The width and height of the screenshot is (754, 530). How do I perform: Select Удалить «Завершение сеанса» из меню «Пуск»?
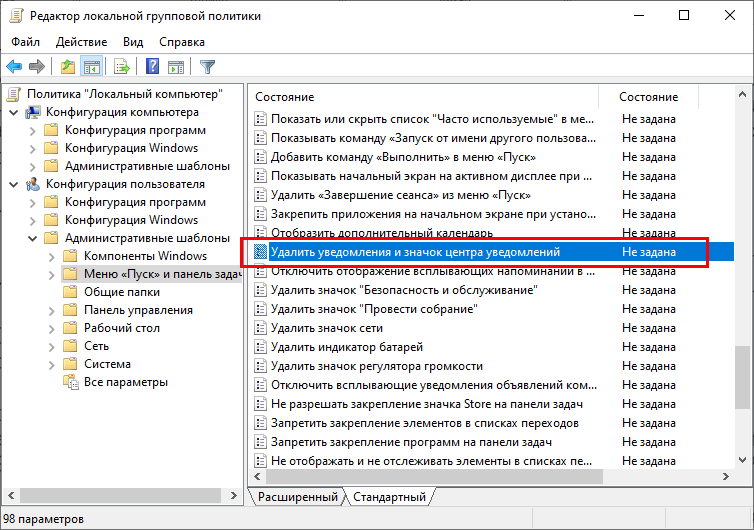tap(401, 195)
